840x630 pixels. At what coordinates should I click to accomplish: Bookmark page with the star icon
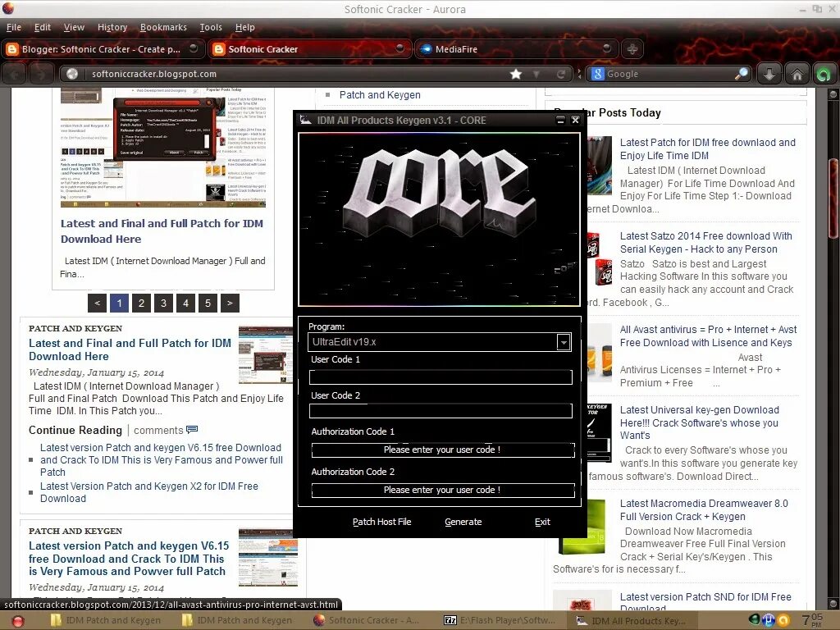516,74
